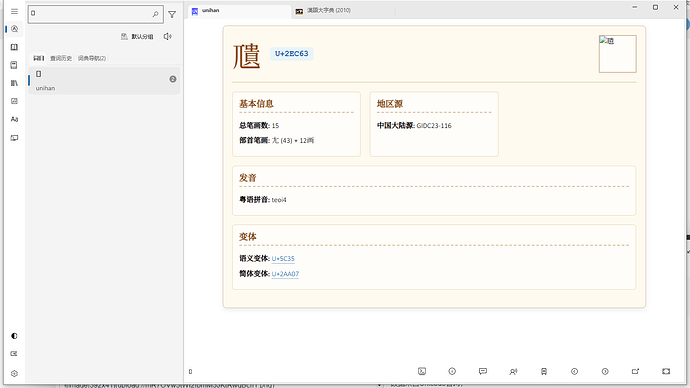Select the unihan result entry in the list
The height and width of the screenshot is (388, 690).
104,81
